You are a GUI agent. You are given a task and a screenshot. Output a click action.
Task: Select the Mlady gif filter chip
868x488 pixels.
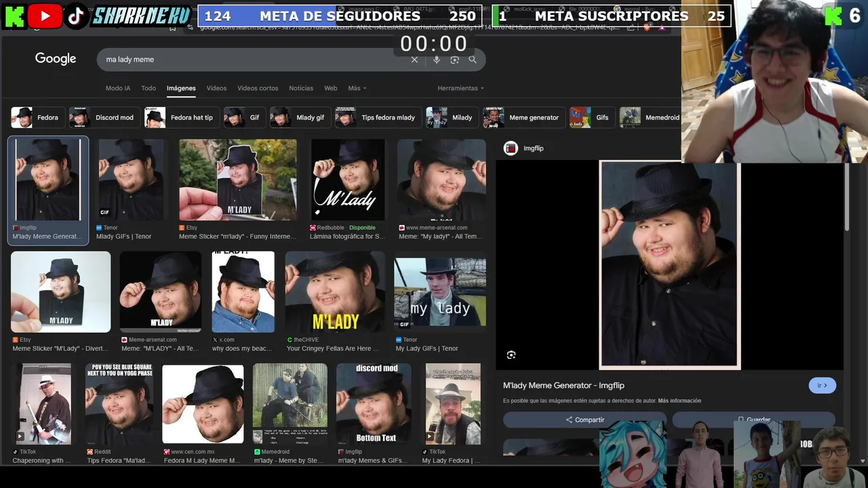[x=300, y=117]
